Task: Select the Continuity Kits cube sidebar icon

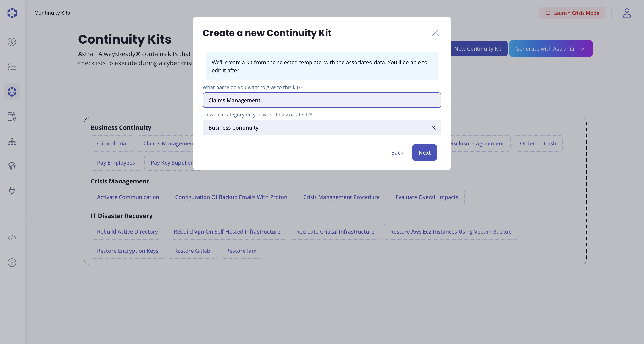Action: pos(12,92)
